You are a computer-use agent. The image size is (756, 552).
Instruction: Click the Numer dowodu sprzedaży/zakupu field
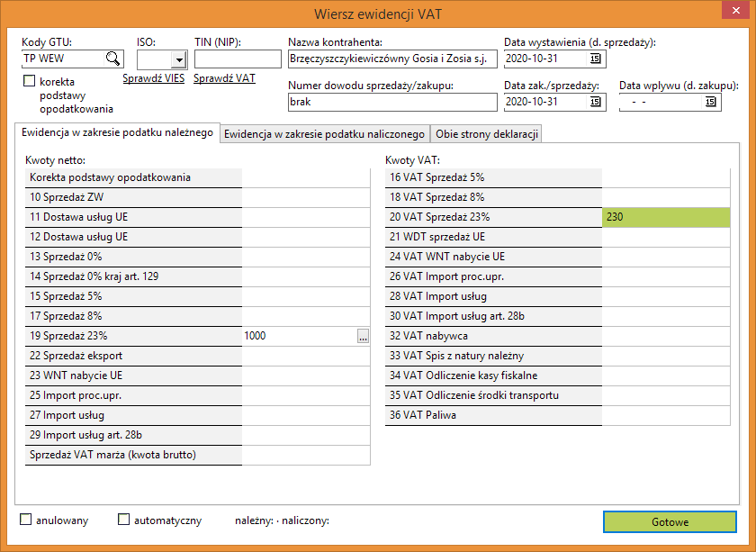(x=392, y=102)
